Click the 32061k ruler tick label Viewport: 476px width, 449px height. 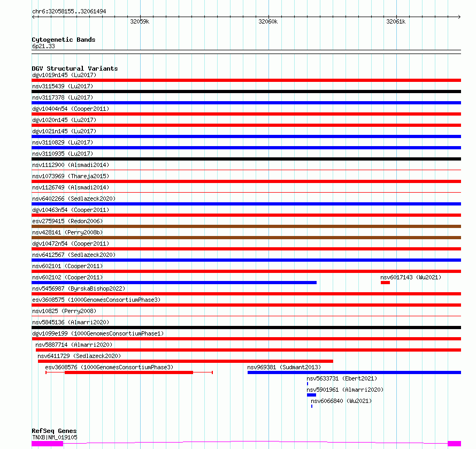coord(396,22)
